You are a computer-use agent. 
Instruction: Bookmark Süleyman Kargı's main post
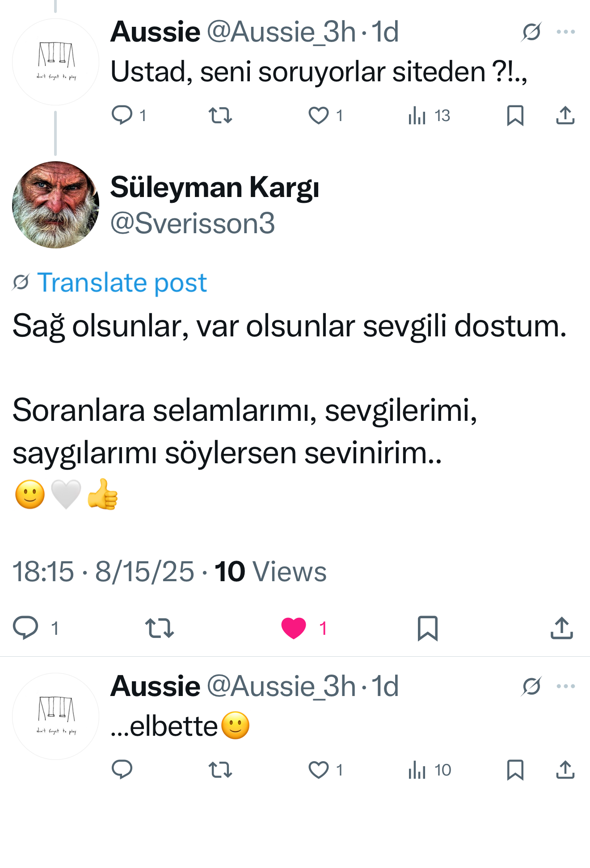427,628
